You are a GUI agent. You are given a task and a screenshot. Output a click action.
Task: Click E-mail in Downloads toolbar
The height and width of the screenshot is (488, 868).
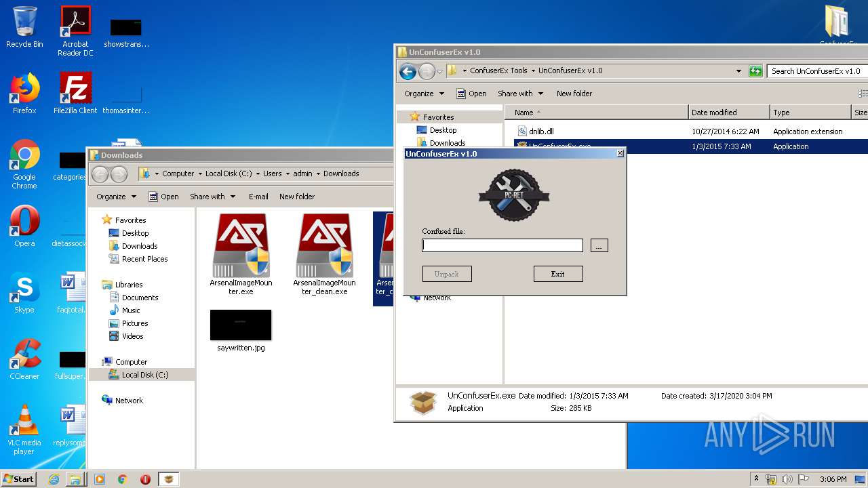258,197
